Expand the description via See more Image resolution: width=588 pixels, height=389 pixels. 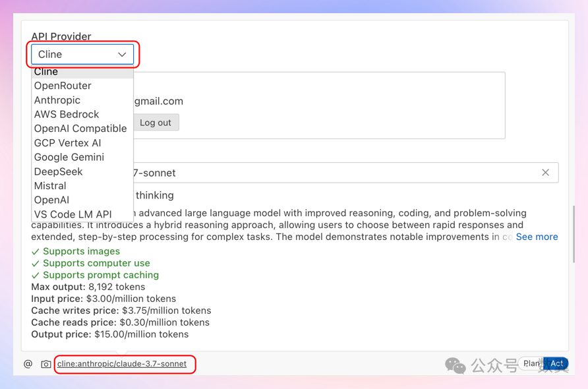pos(537,237)
